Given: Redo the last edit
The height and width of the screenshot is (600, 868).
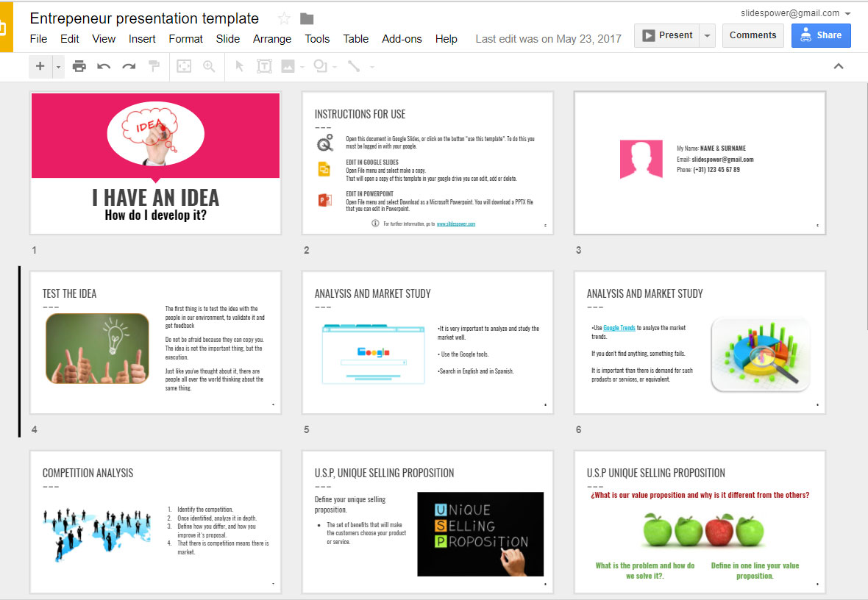Looking at the screenshot, I should (x=128, y=66).
